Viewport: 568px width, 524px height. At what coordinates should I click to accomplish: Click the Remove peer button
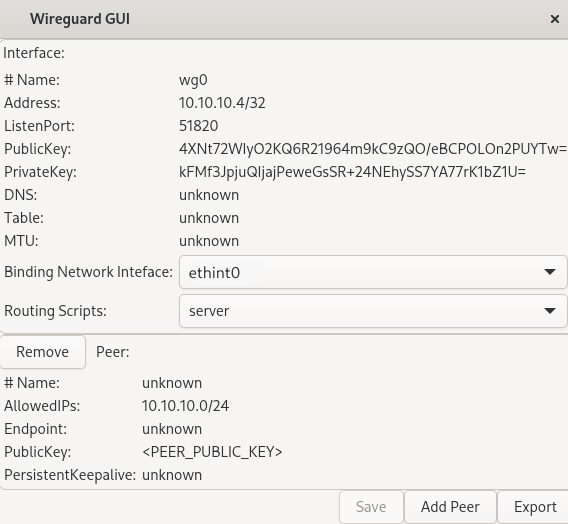(42, 352)
